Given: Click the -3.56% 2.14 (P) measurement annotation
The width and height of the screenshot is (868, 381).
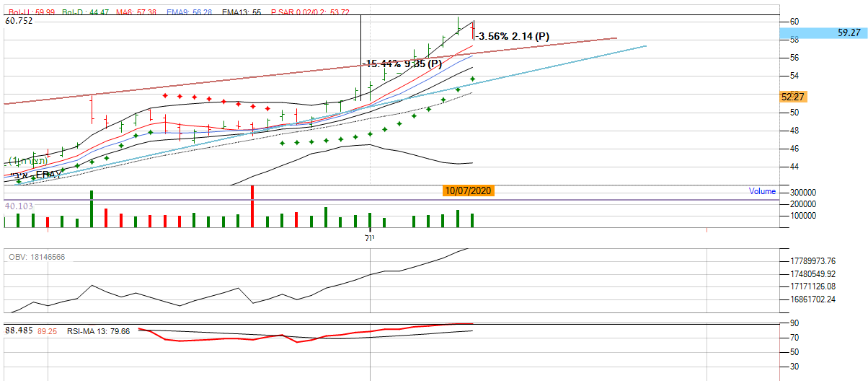Looking at the screenshot, I should pos(513,36).
